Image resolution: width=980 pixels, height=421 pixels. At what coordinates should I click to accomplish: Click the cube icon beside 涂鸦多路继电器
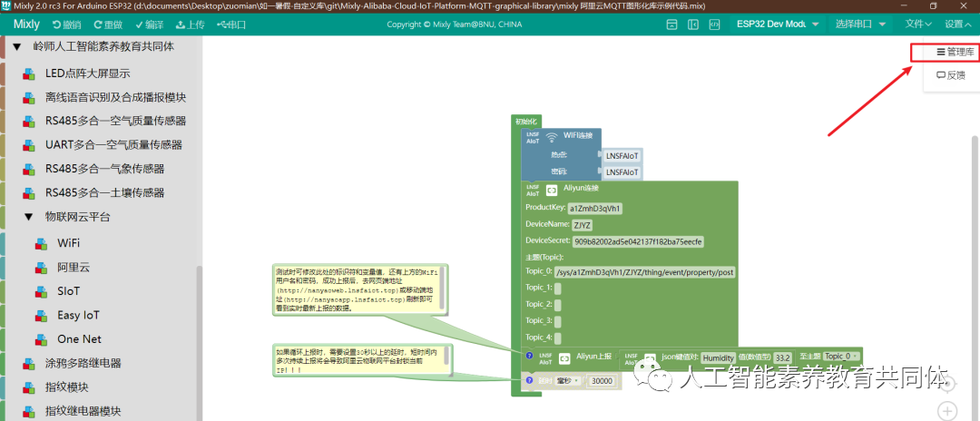coord(29,364)
